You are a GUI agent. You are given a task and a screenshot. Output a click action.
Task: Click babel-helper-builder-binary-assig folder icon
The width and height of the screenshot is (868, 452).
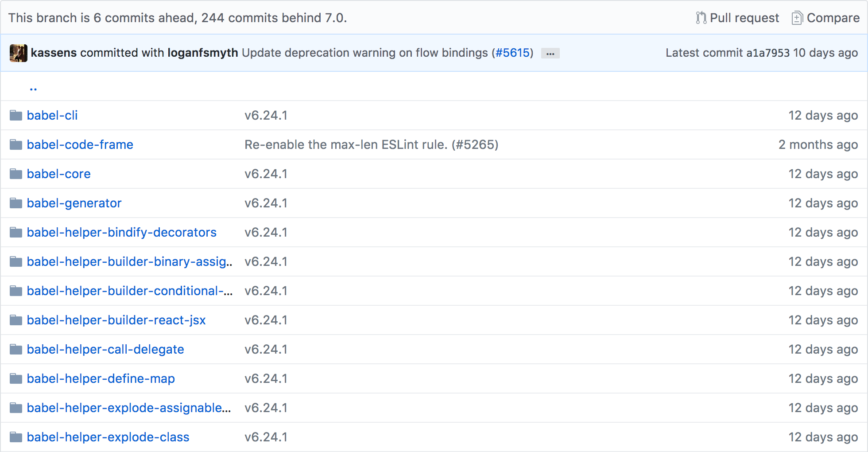point(16,262)
